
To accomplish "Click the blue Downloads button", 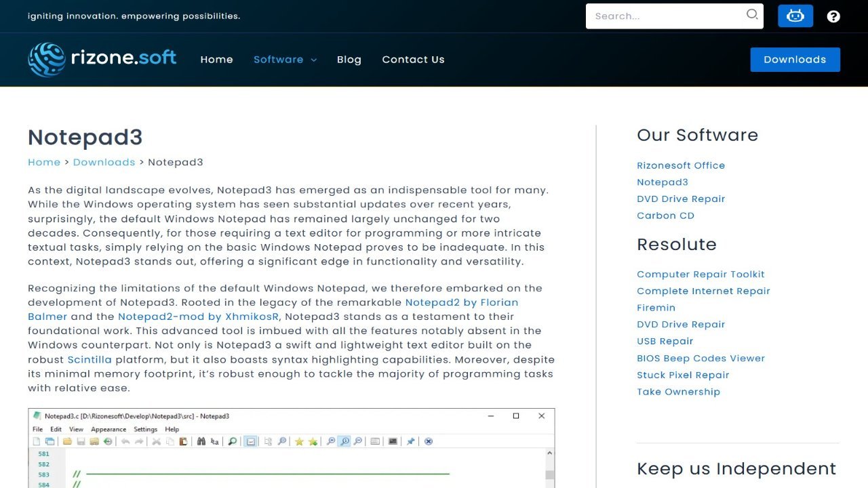I will (795, 60).
